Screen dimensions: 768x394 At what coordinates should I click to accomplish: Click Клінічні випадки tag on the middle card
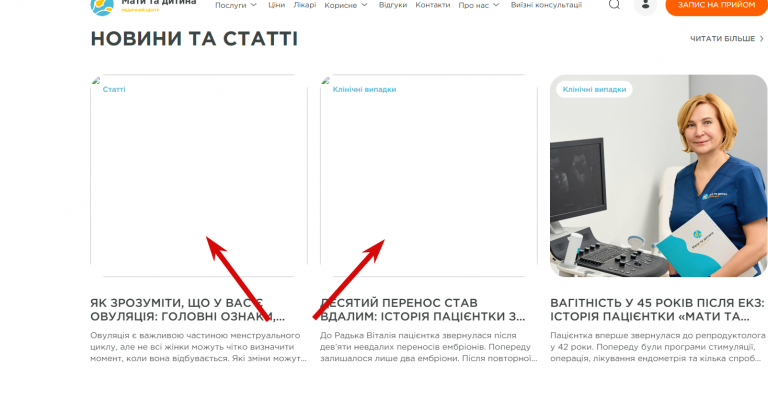[x=364, y=90]
